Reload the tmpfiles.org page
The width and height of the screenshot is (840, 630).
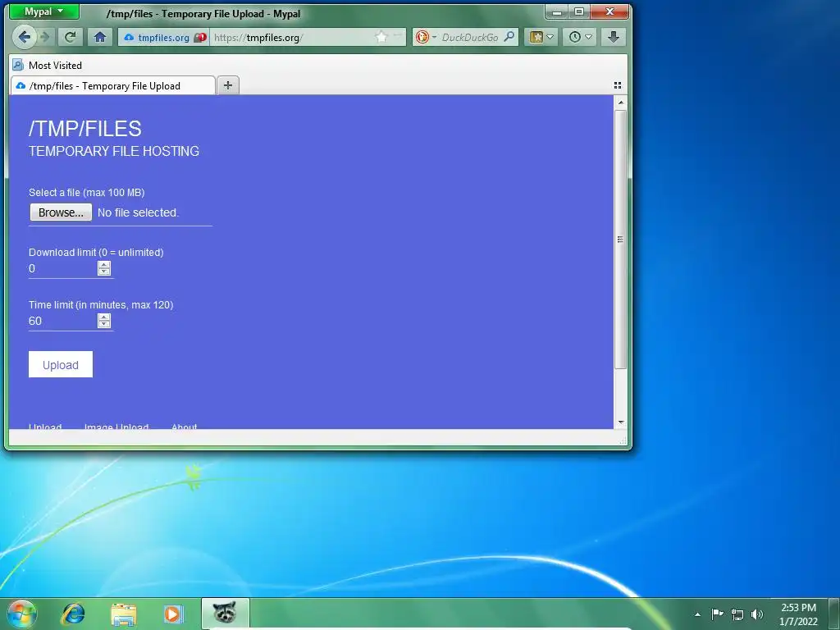click(x=70, y=37)
